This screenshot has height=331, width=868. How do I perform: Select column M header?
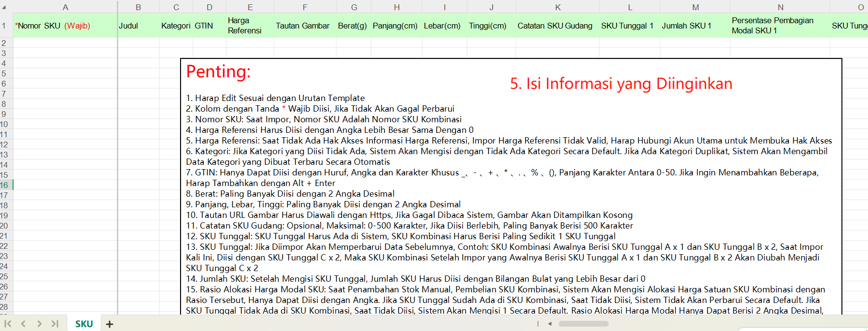(x=695, y=7)
